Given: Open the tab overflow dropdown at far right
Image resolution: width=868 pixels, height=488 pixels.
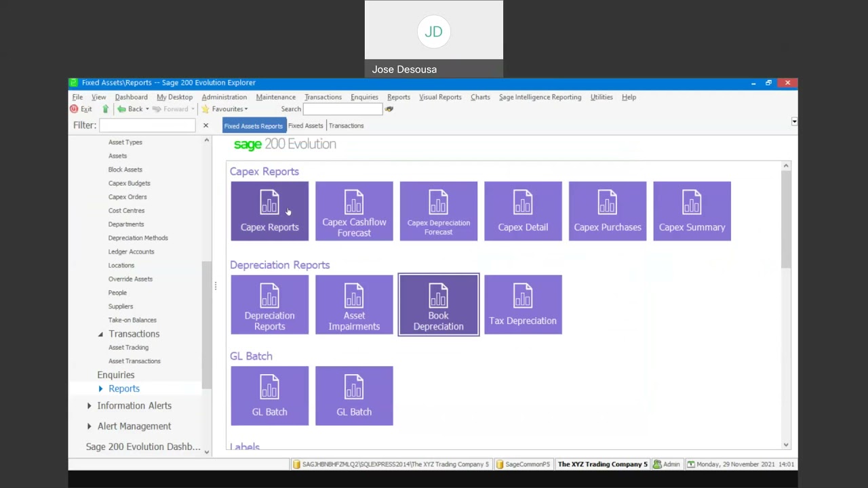Looking at the screenshot, I should coord(794,122).
